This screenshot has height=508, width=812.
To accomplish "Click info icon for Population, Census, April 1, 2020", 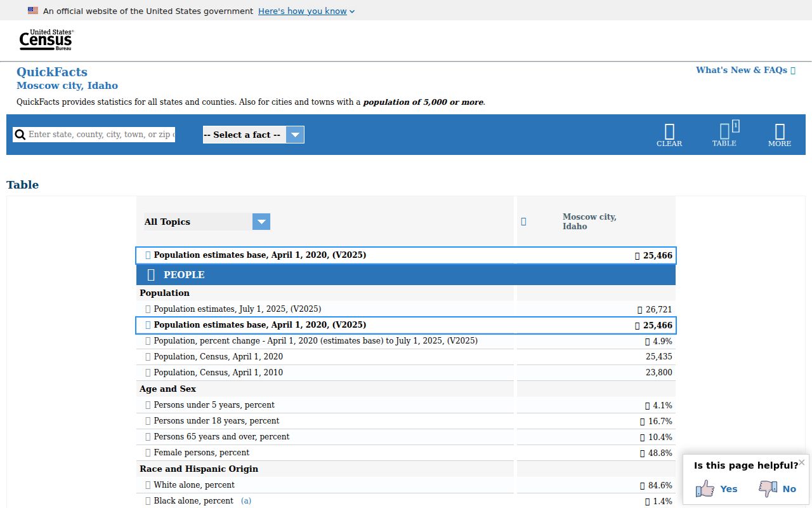I will pyautogui.click(x=148, y=357).
